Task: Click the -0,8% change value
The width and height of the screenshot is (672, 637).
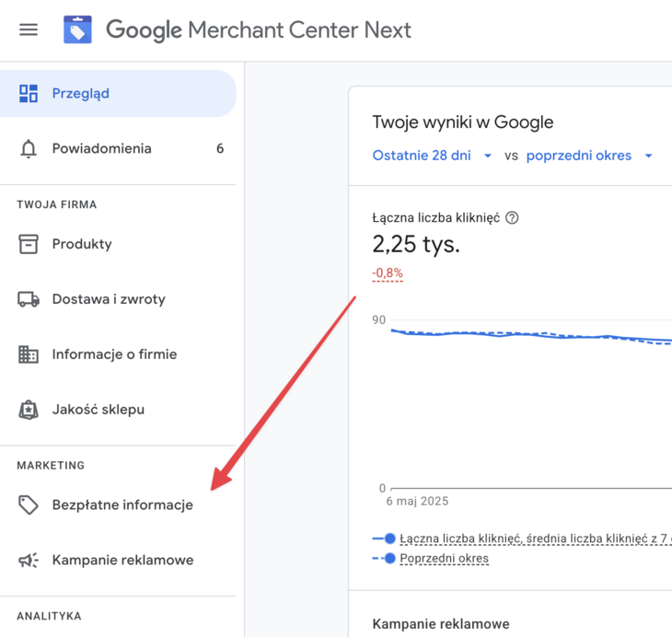Action: pyautogui.click(x=388, y=273)
